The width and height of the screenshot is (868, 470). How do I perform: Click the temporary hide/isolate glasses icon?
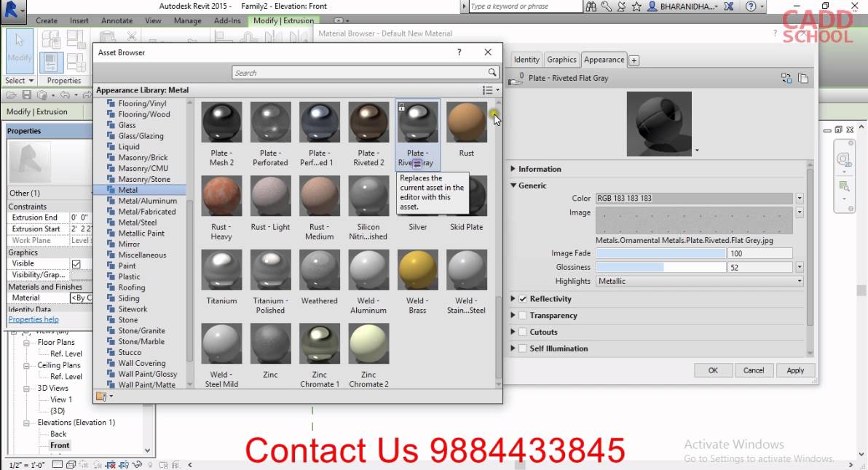(x=137, y=465)
